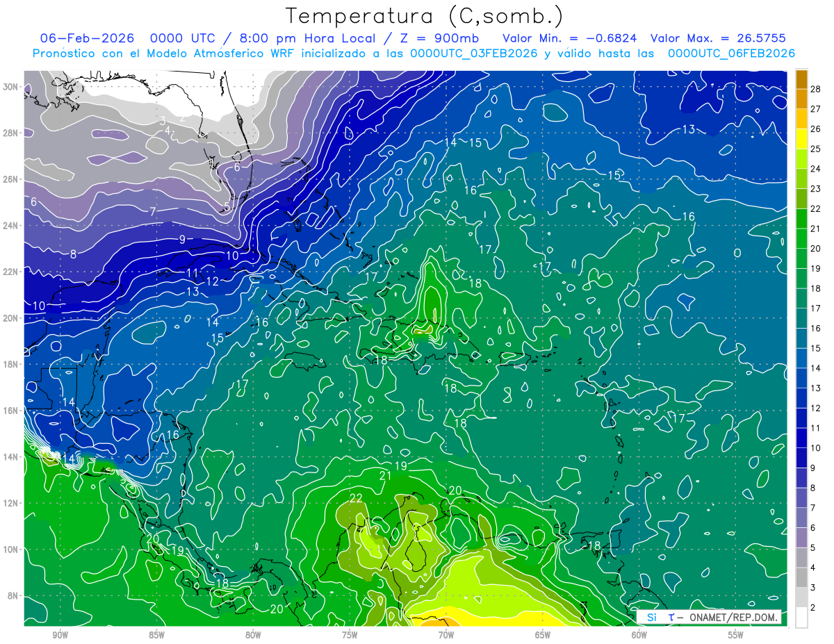Click the 8N latitude axis label
Screen dimensions: 834x644
[x=13, y=596]
